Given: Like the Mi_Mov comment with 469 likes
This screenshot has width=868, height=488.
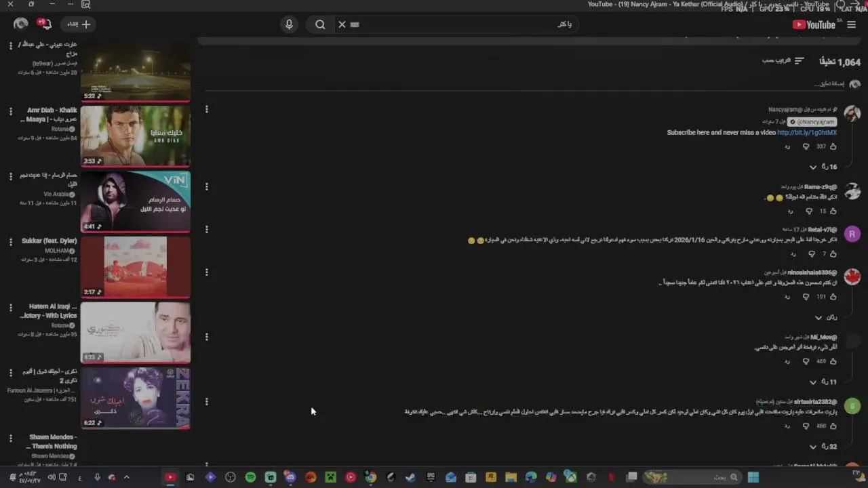Looking at the screenshot, I should pyautogui.click(x=833, y=362).
